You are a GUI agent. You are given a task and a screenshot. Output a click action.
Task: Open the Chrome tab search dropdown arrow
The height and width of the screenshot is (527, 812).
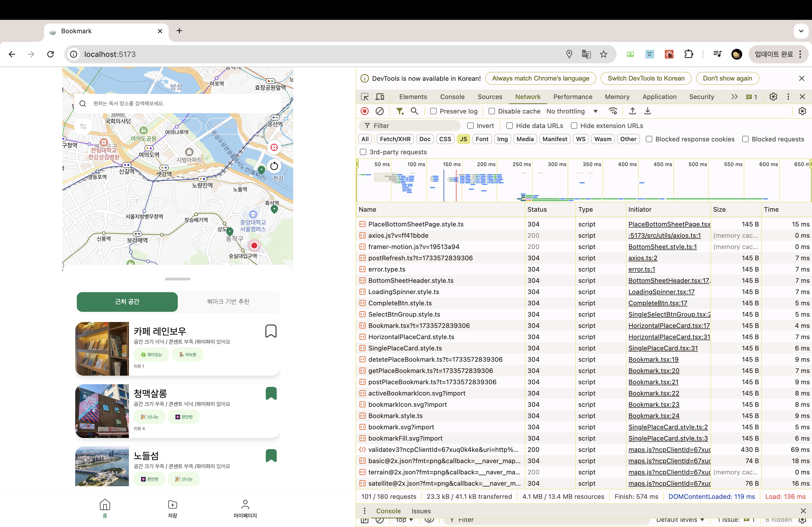(x=801, y=31)
